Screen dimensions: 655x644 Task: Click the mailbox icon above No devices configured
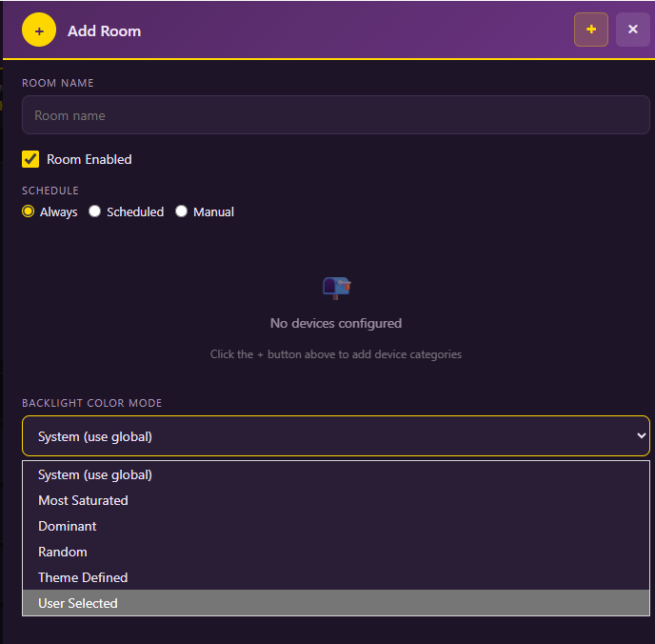point(336,288)
